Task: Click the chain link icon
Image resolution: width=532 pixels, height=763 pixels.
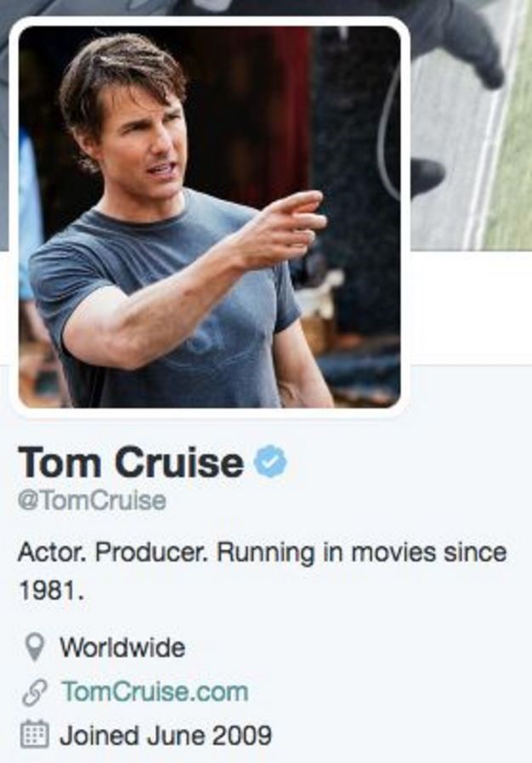Action: click(34, 692)
